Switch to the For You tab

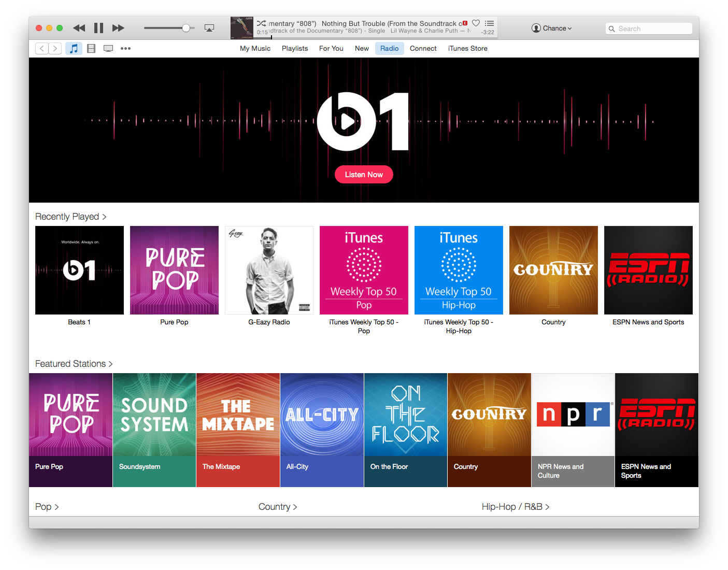[331, 48]
